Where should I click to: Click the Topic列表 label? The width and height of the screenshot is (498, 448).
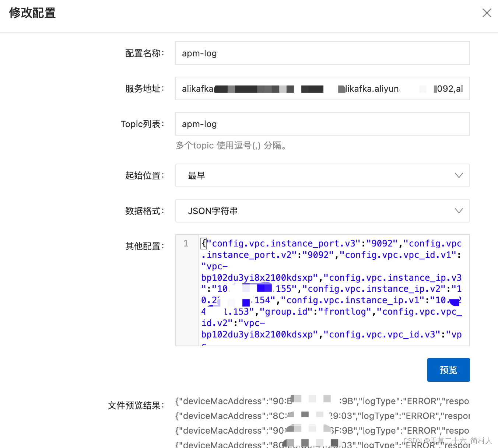143,124
